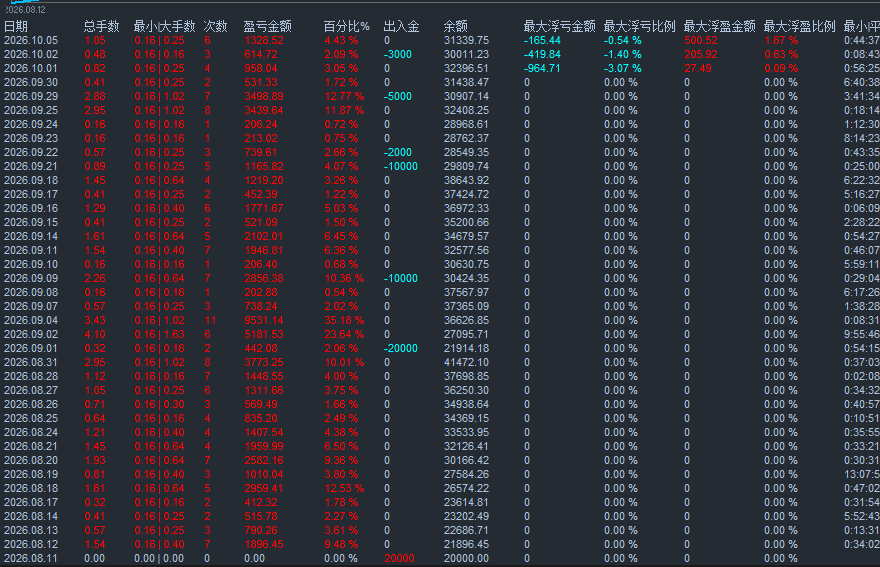Click the deposit value 20000

click(x=399, y=558)
